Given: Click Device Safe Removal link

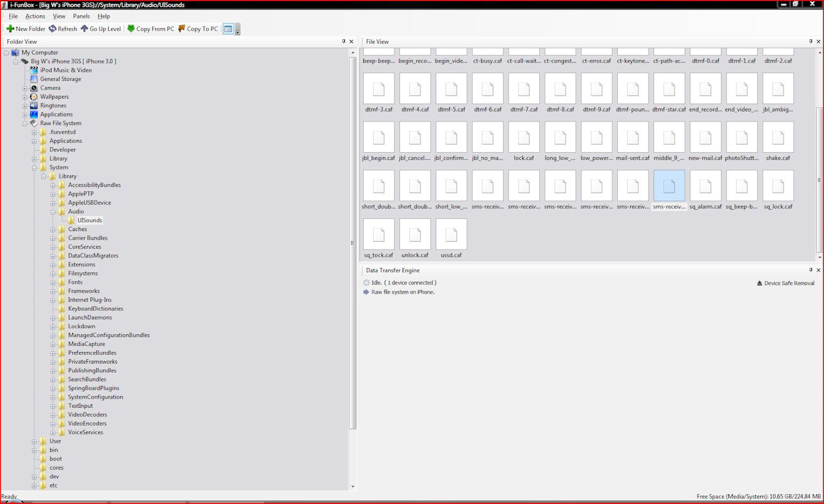Looking at the screenshot, I should pos(789,283).
